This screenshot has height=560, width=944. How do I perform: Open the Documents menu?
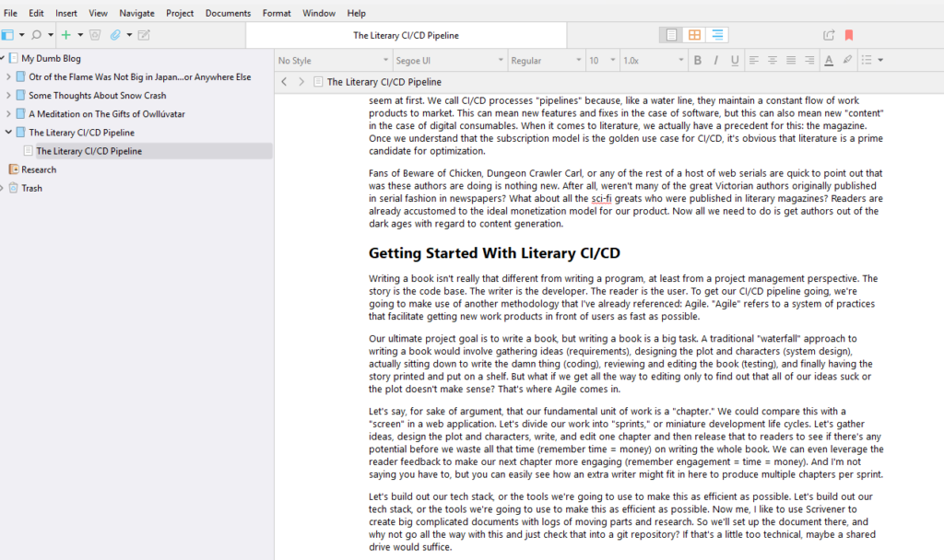pyautogui.click(x=228, y=13)
